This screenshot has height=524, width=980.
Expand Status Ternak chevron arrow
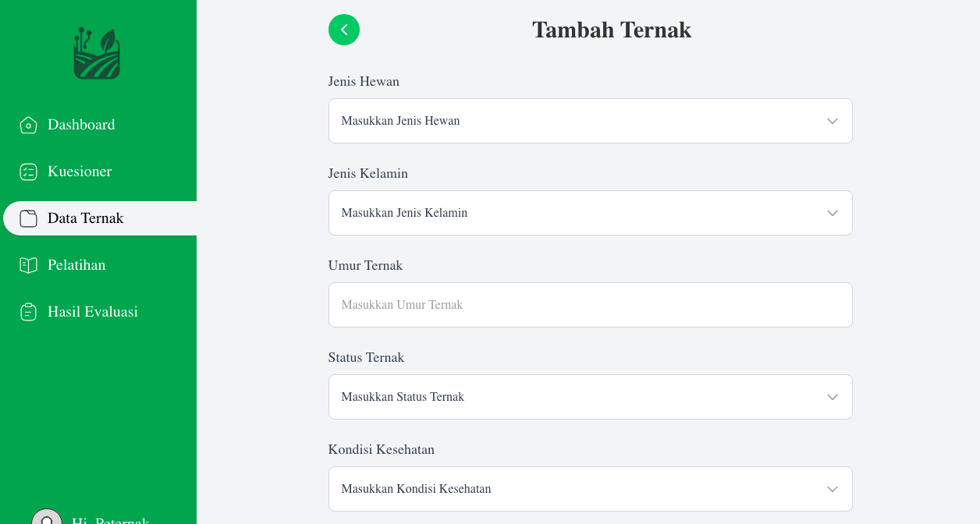833,397
